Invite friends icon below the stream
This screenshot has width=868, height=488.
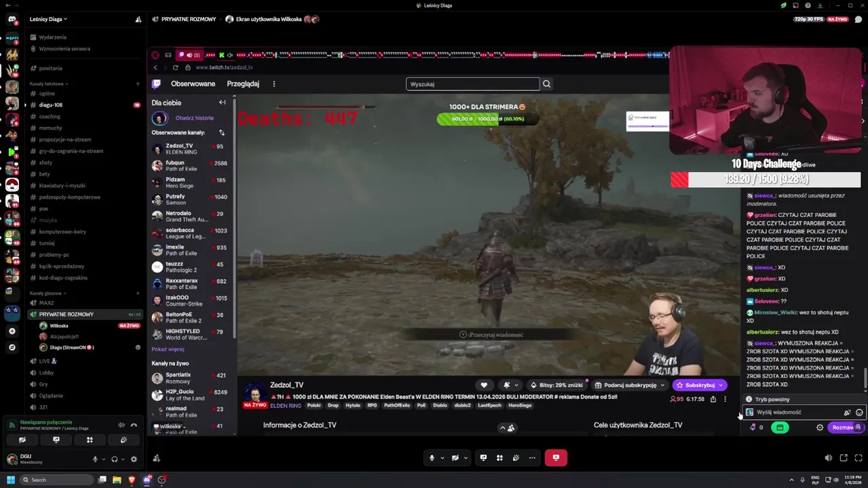tap(157, 458)
